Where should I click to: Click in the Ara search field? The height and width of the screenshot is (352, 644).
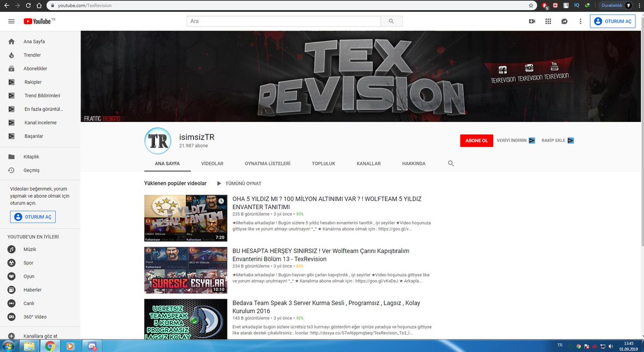pos(284,21)
